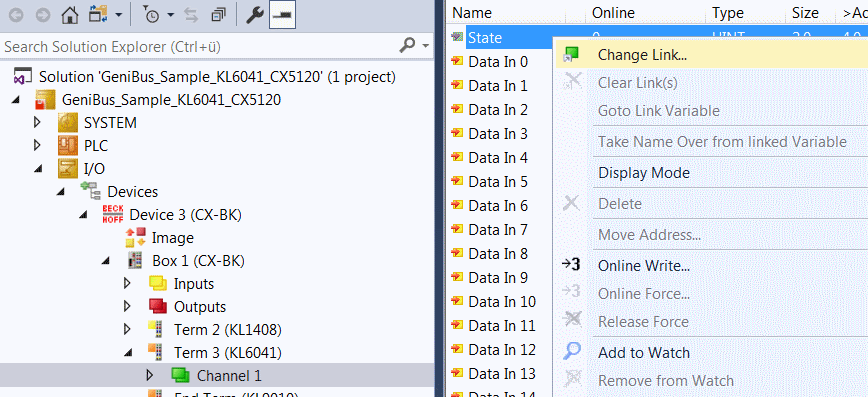868x397 pixels.
Task: Expand the Inputs node under Box 1
Action: [127, 283]
